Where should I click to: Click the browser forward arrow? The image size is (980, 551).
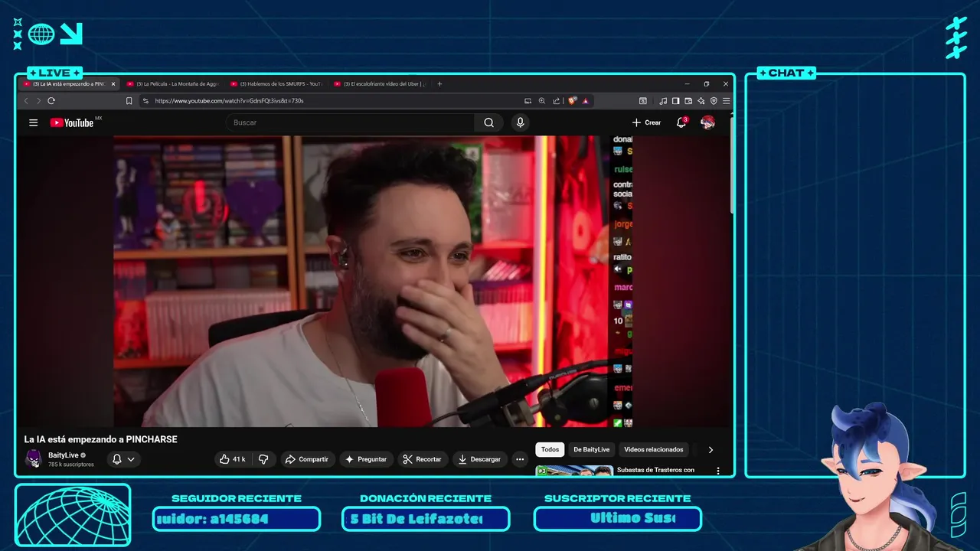coord(38,100)
